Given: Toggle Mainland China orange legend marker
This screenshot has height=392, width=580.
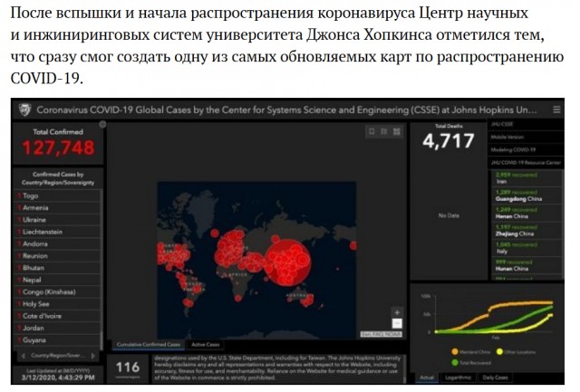Looking at the screenshot, I should point(455,352).
